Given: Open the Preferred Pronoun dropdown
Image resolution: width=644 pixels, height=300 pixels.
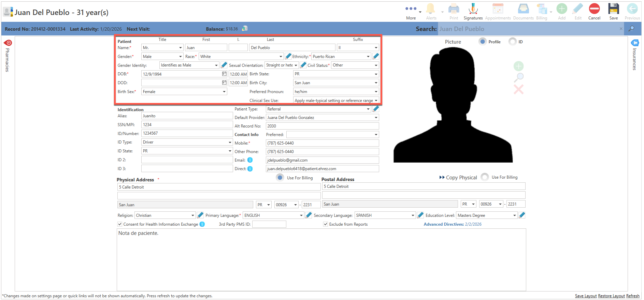Looking at the screenshot, I should coord(336,91).
